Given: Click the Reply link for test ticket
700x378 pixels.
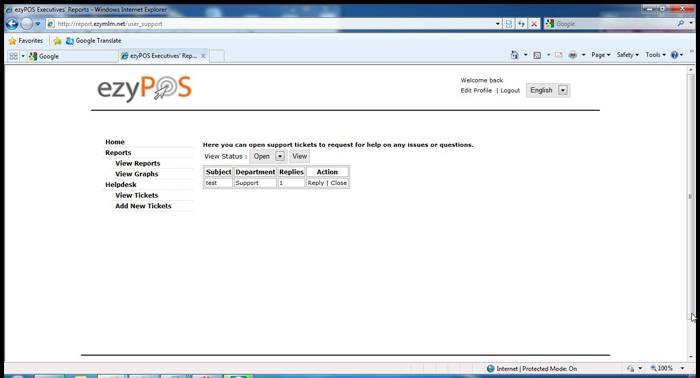Looking at the screenshot, I should [x=316, y=183].
